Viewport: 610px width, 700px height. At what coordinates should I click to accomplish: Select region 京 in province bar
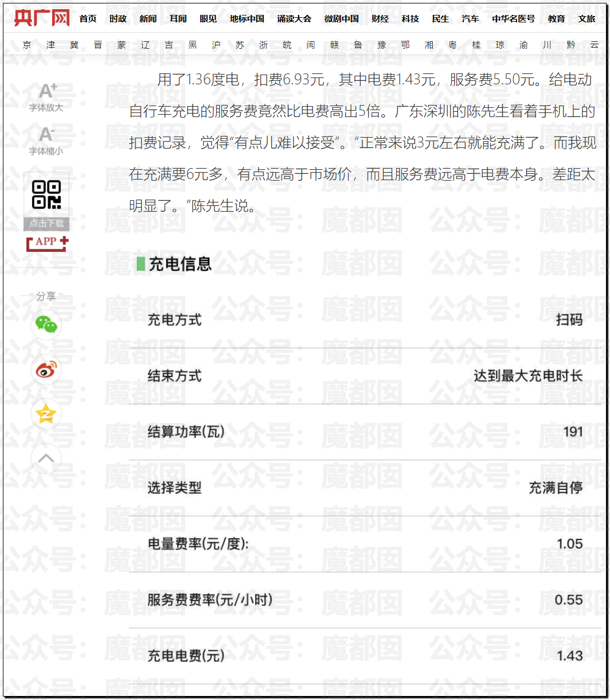[27, 45]
